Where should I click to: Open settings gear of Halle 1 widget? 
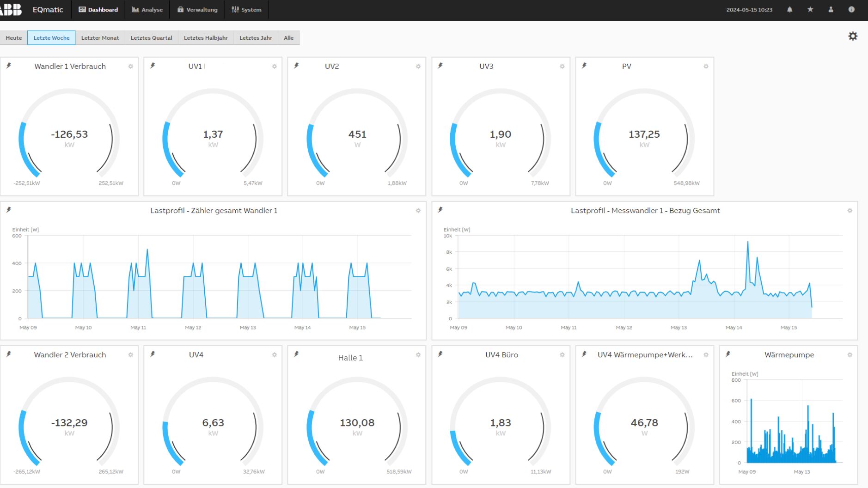point(418,355)
